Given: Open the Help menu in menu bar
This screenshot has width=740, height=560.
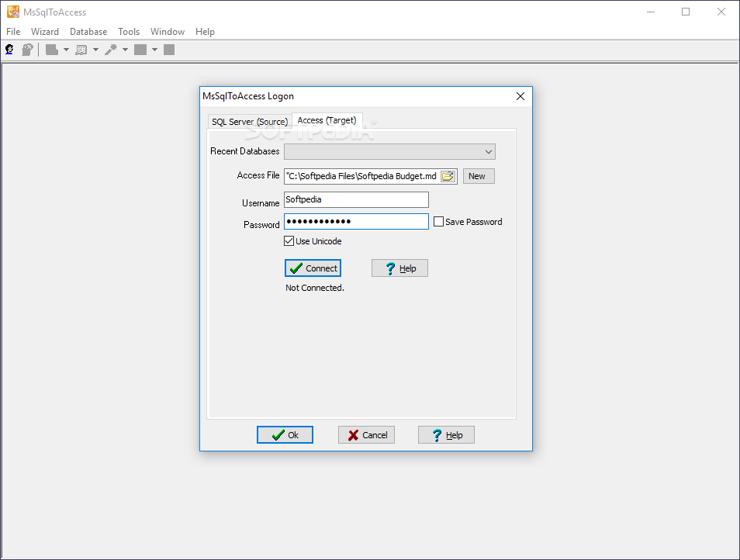Looking at the screenshot, I should point(205,32).
